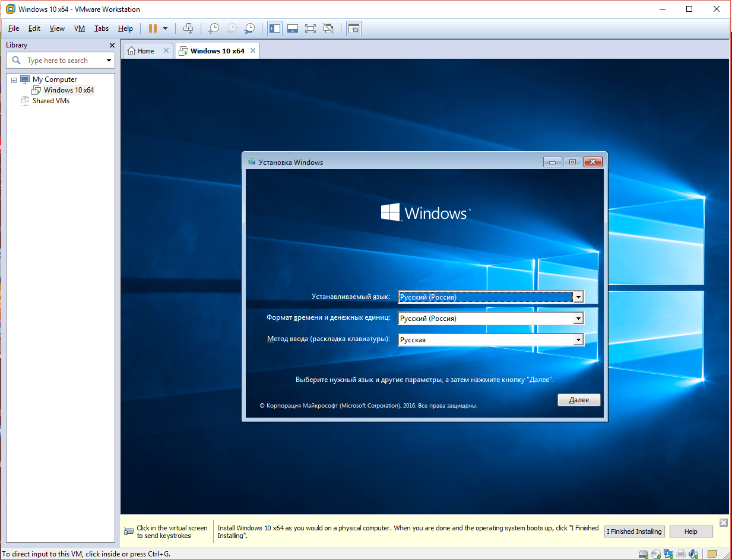Collapse the My Computer tree node
This screenshot has width=732, height=560.
14,79
